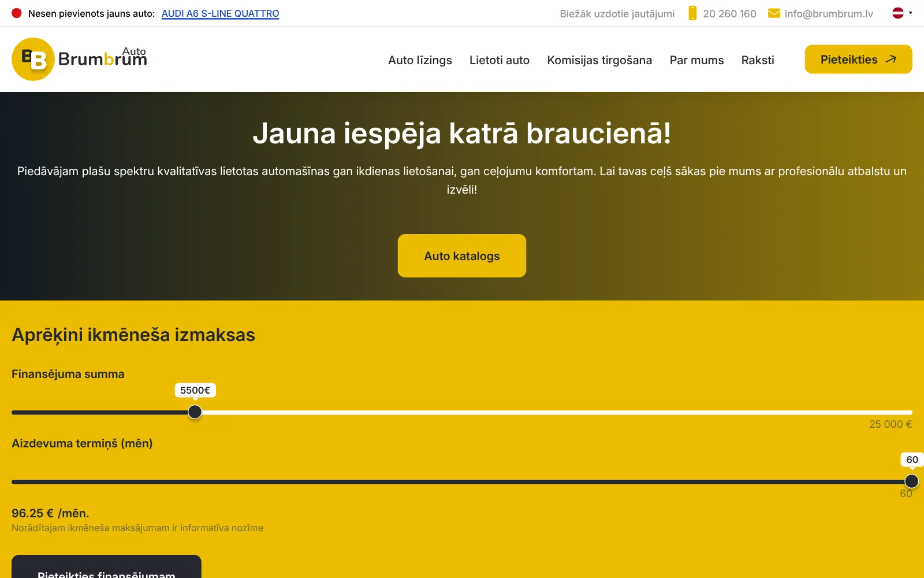This screenshot has width=924, height=578.
Task: Open the language selector dropdown arrow
Action: pyautogui.click(x=911, y=13)
